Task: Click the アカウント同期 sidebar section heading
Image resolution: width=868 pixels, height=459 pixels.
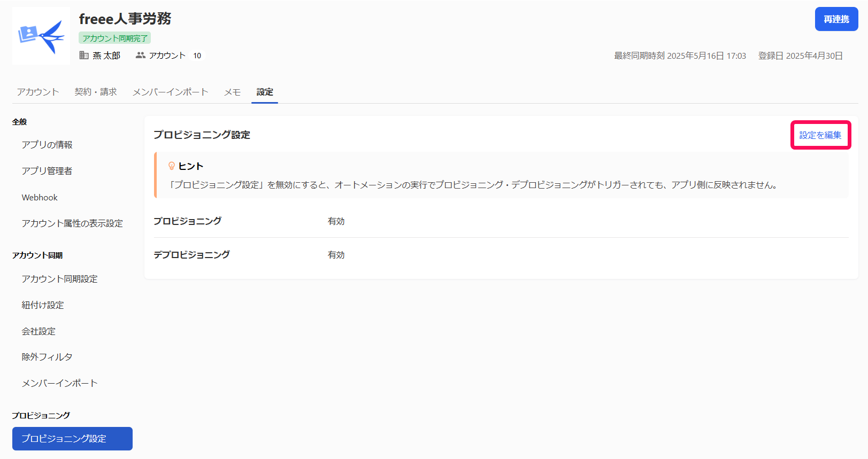Action: 37,255
